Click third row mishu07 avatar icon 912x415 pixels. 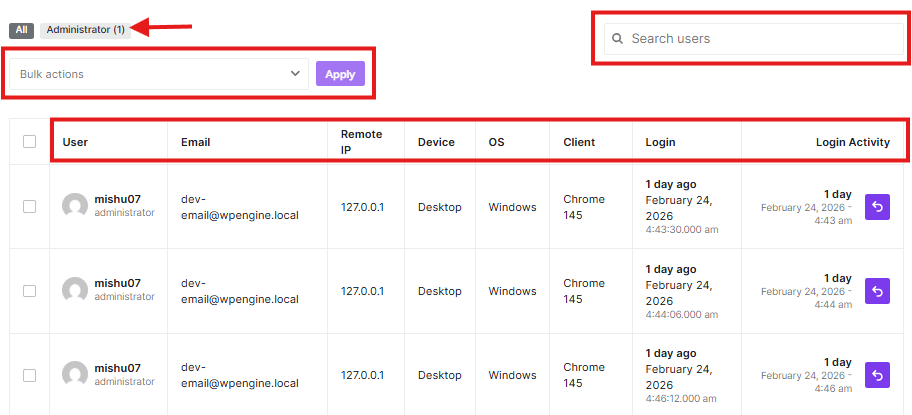(74, 374)
